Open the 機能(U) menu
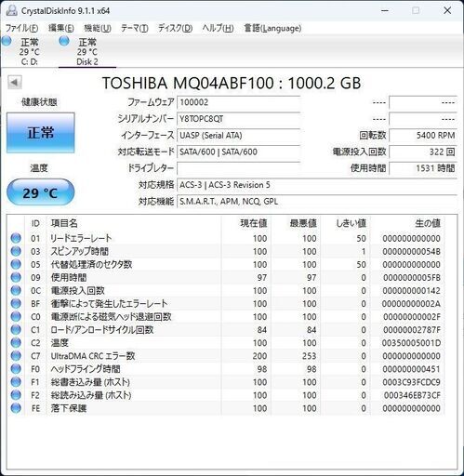Viewport: 464px width, 476px height. pyautogui.click(x=98, y=28)
